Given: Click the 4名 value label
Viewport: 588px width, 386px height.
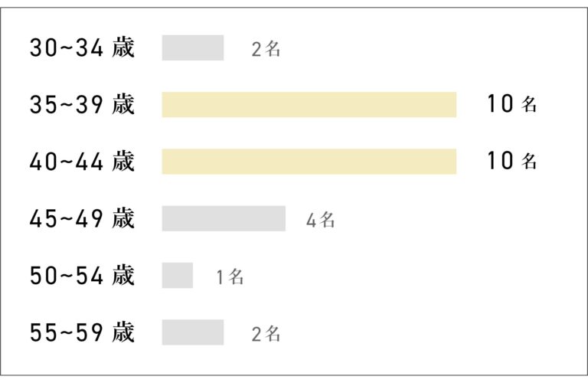Looking at the screenshot, I should (x=321, y=220).
